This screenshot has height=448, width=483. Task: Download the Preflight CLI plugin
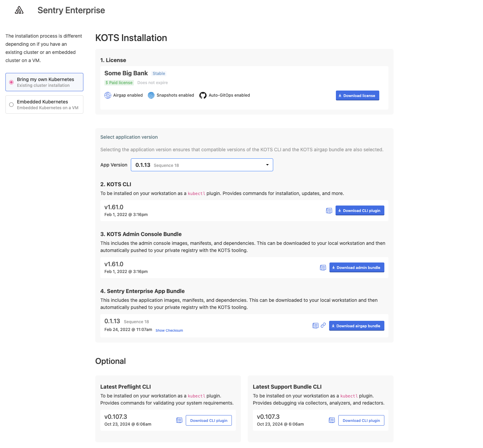click(209, 421)
